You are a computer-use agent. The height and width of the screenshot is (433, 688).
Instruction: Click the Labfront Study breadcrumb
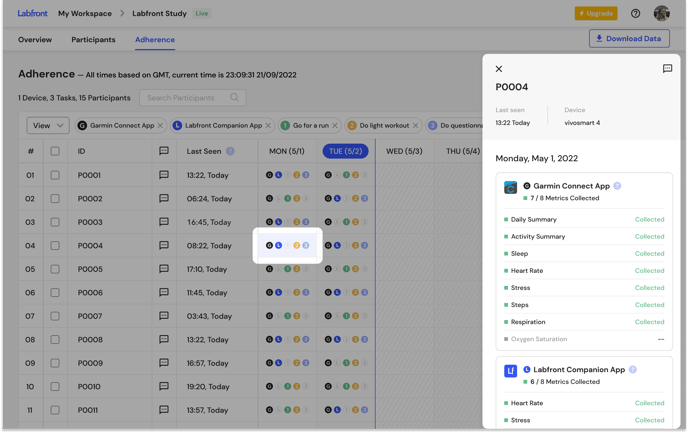(159, 14)
